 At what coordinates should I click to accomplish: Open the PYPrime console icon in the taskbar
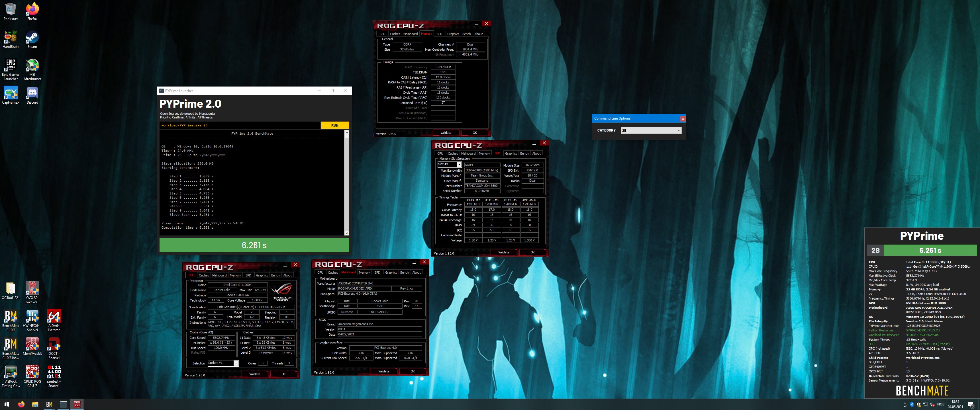[63, 404]
